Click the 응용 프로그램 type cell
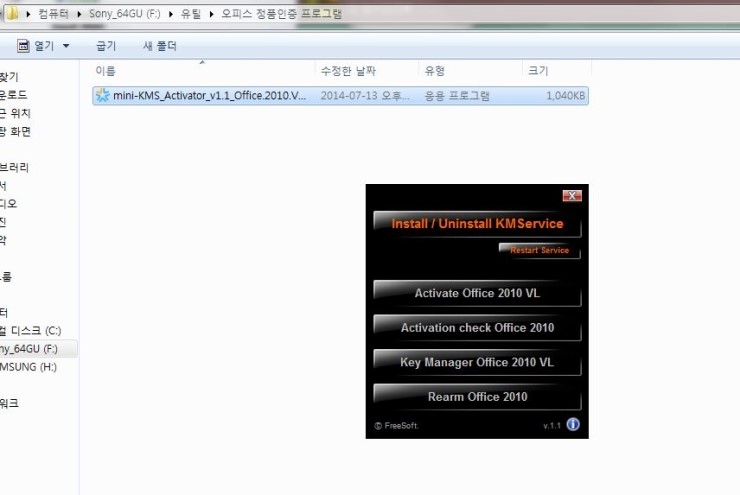Viewport: 740px width, 495px height. tap(457, 96)
